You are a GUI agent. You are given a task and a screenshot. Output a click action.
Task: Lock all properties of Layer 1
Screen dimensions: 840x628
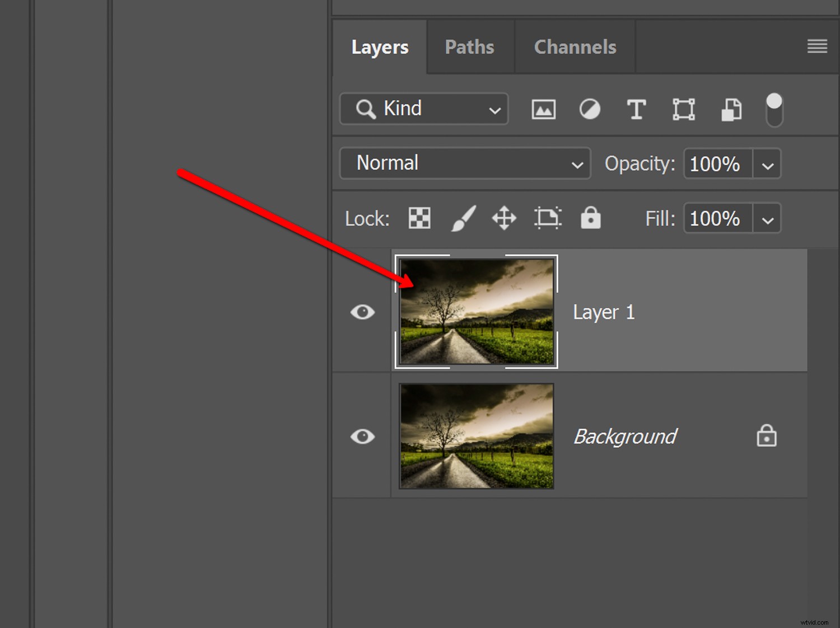click(x=591, y=218)
